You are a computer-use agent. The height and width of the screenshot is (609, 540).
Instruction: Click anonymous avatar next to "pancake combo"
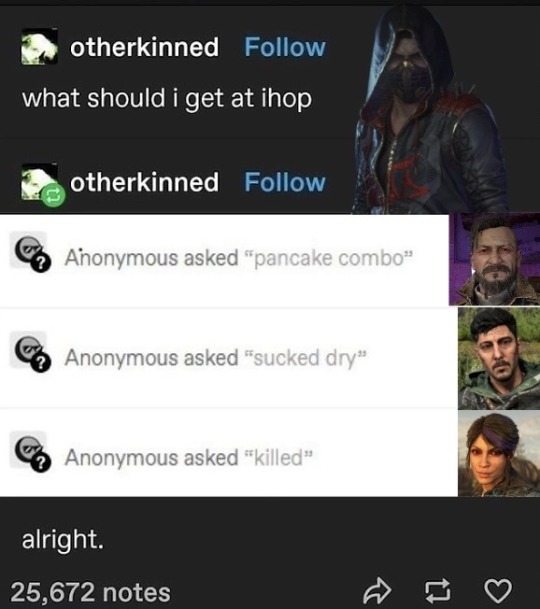[31, 251]
